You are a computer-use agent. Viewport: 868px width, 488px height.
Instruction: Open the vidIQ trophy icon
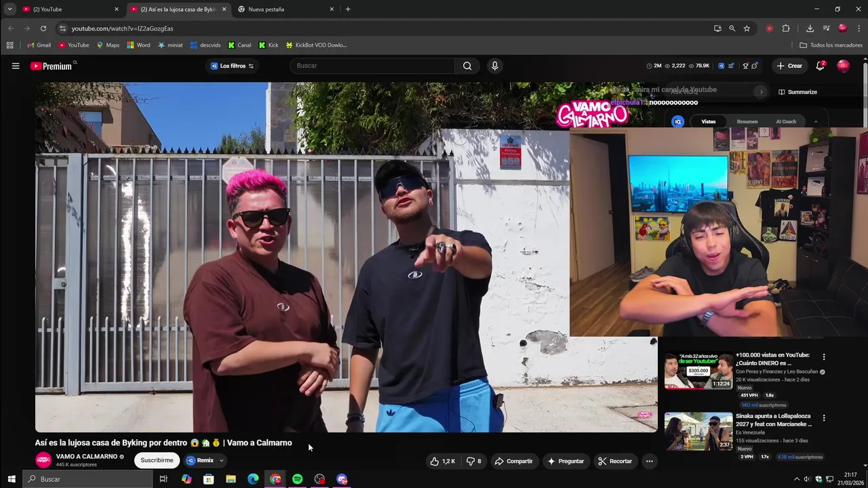(745, 66)
